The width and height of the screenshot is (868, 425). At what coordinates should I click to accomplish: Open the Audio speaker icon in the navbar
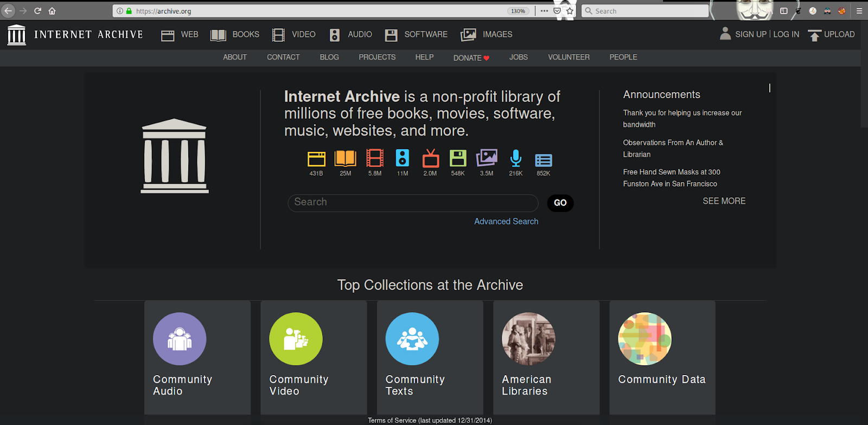coord(335,35)
